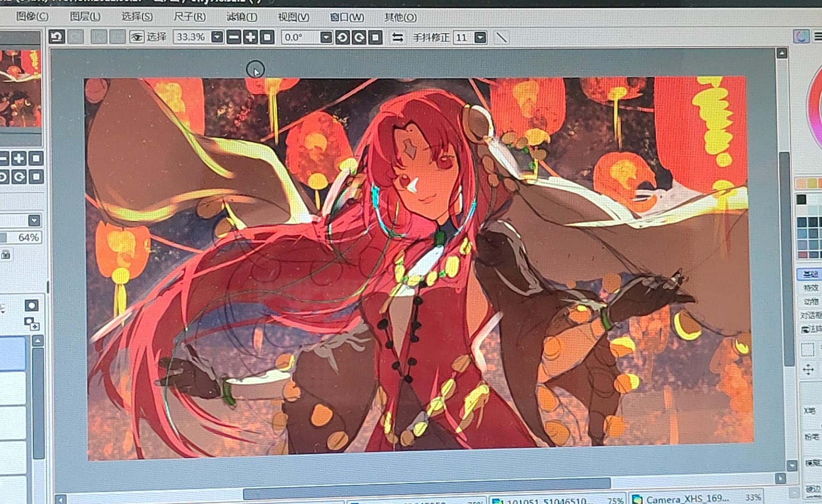Zoom in with toolbar plus button
This screenshot has width=822, height=504.
[x=250, y=37]
